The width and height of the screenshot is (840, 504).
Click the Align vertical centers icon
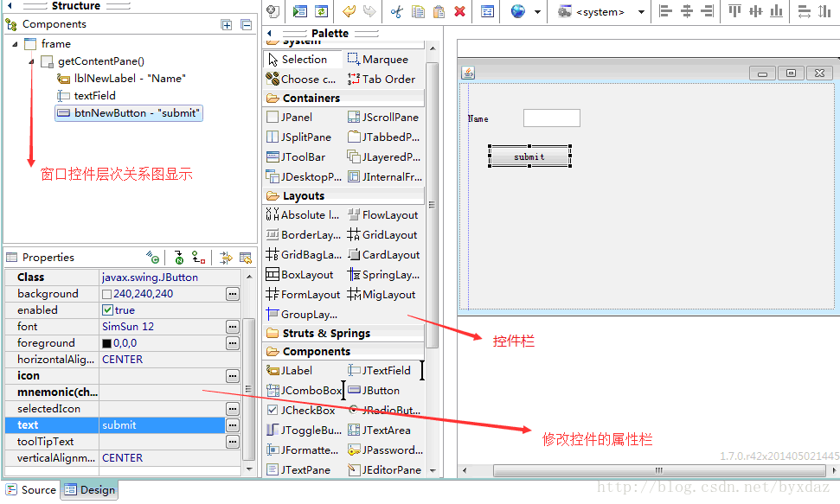756,11
